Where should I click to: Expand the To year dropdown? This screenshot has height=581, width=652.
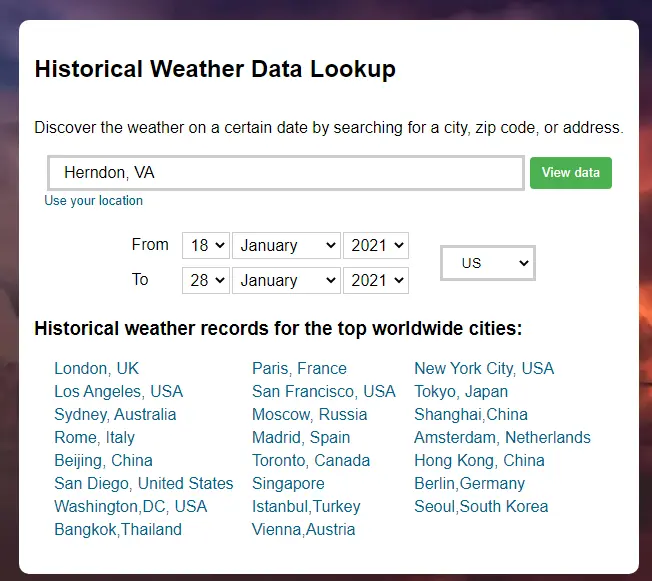375,280
